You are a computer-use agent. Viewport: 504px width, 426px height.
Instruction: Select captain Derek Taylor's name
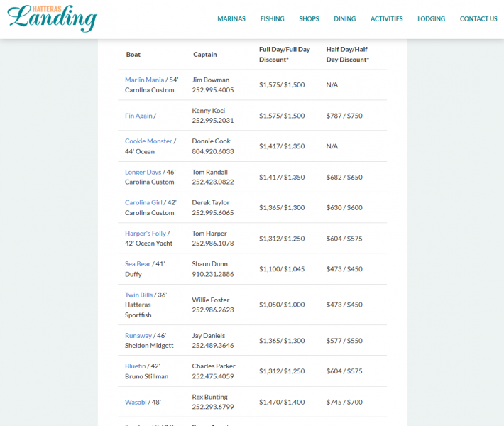tap(211, 202)
